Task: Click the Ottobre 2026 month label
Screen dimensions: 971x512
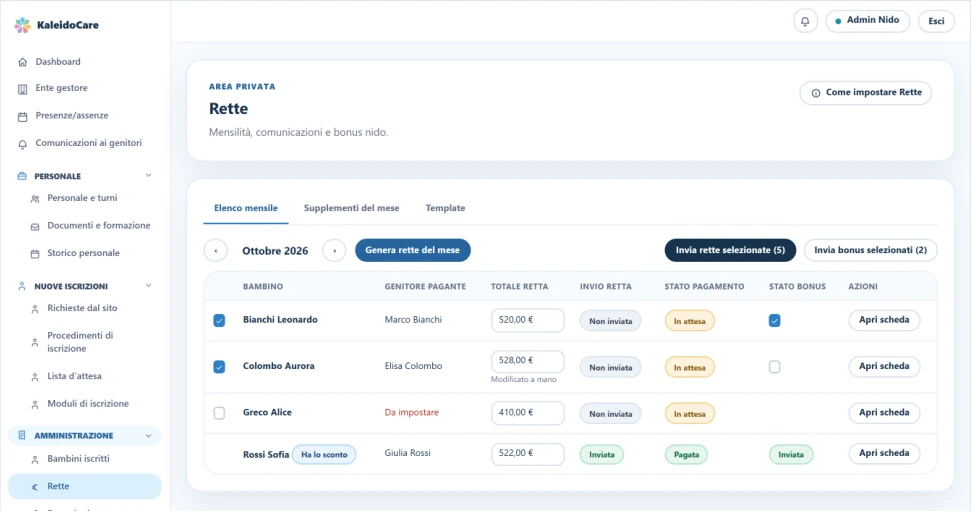Action: click(275, 251)
